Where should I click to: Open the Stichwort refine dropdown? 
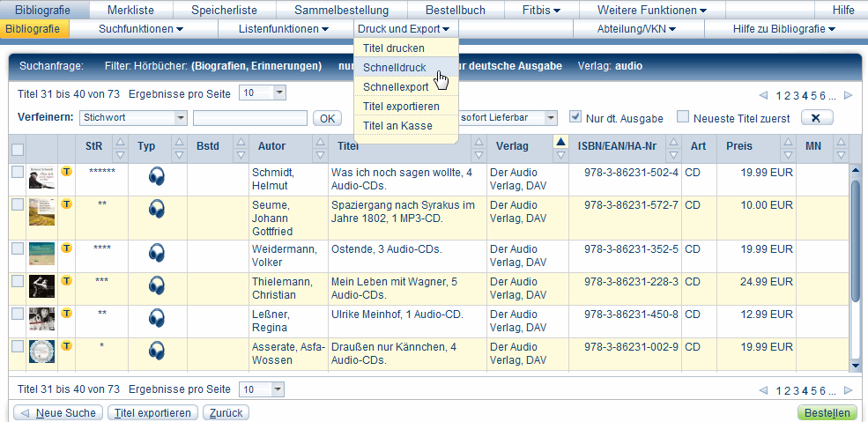click(181, 118)
